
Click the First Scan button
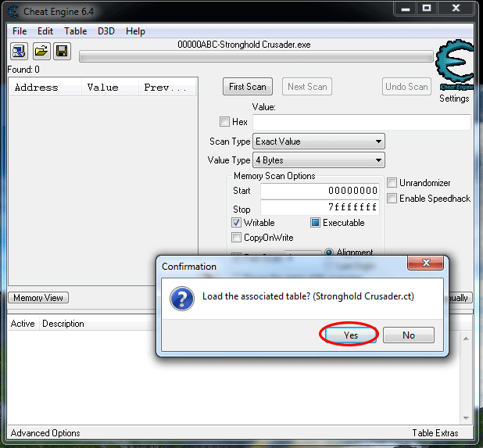click(248, 87)
